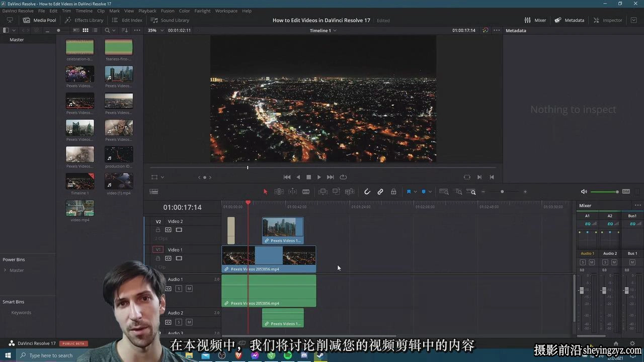Toggle loop playback
644x362 pixels.
coord(343,177)
